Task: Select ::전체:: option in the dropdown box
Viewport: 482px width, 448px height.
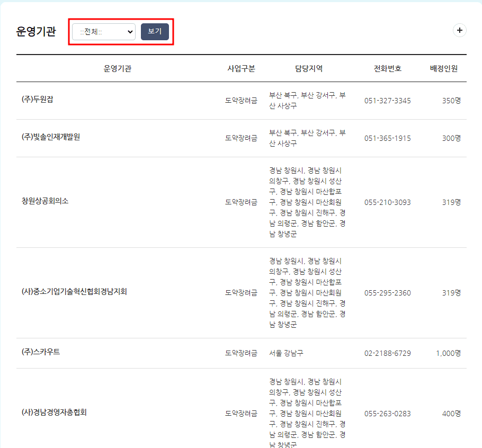Action: (95, 32)
